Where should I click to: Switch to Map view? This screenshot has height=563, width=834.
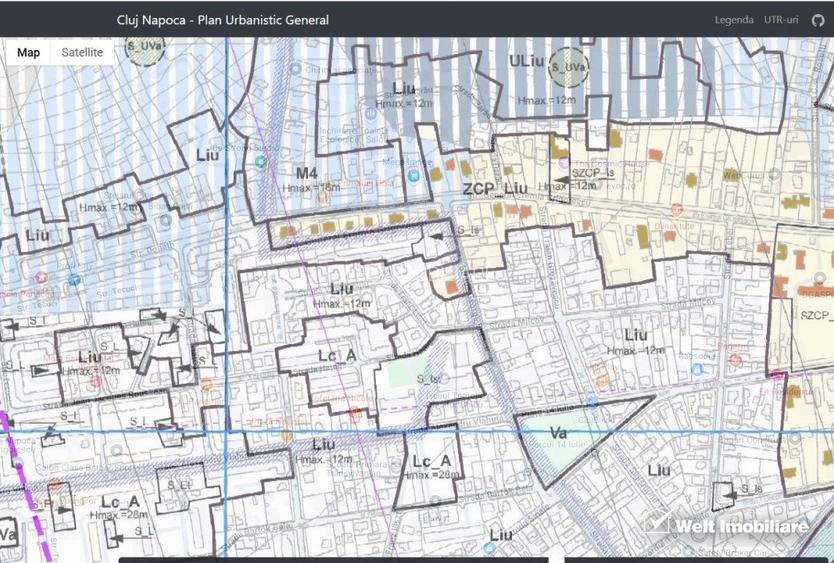29,53
